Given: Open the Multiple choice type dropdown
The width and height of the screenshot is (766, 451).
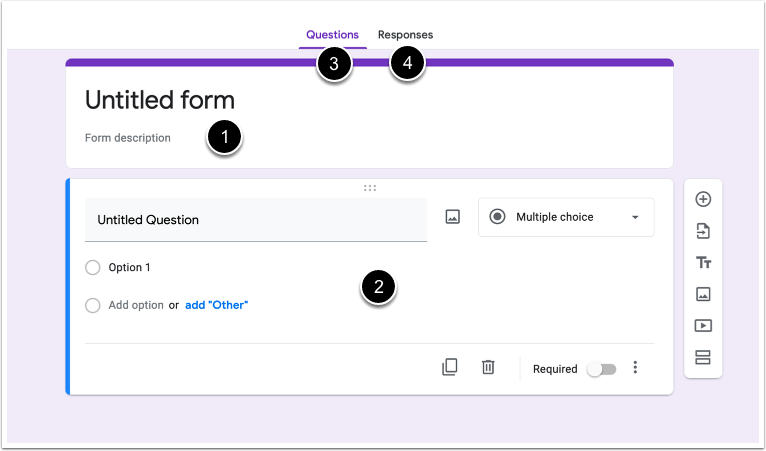Looking at the screenshot, I should click(x=566, y=217).
